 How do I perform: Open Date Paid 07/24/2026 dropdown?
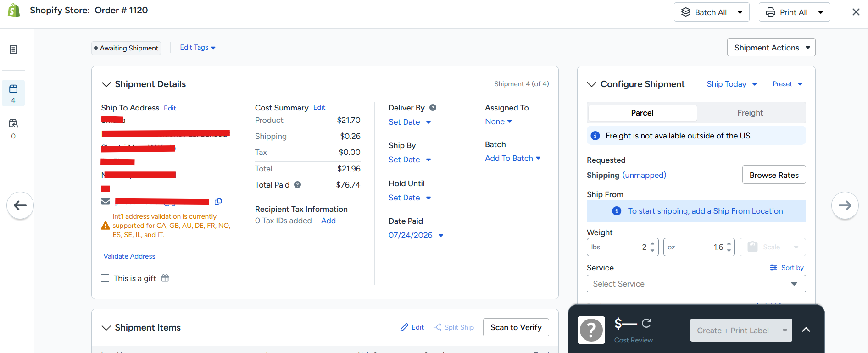pyautogui.click(x=416, y=235)
